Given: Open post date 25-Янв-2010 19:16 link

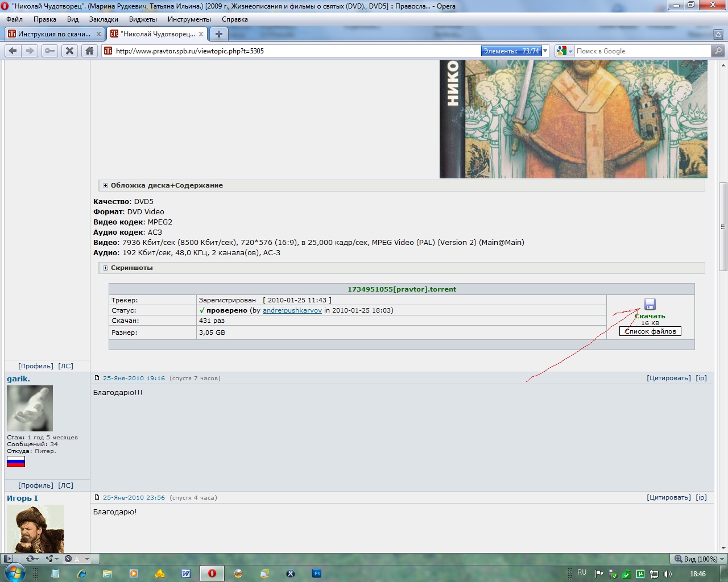Looking at the screenshot, I should pyautogui.click(x=134, y=378).
